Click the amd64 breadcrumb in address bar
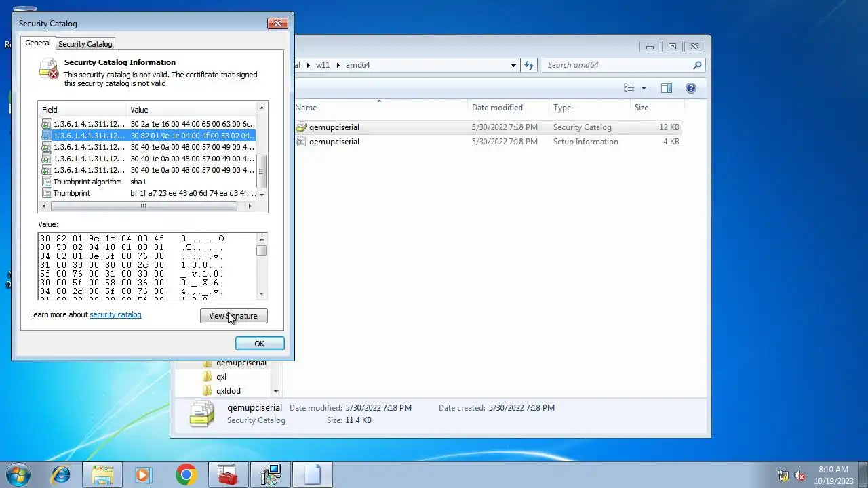Screen dimensions: 868x488 tap(357, 65)
